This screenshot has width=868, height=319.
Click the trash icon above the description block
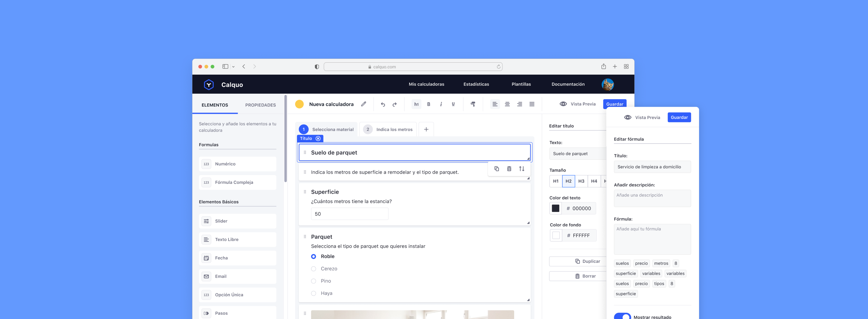pyautogui.click(x=509, y=169)
